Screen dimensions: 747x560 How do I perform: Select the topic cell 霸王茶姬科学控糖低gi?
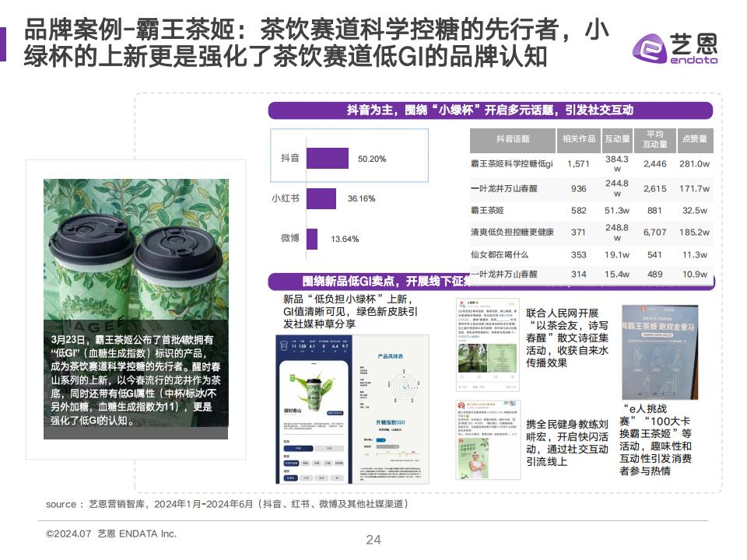pos(512,164)
